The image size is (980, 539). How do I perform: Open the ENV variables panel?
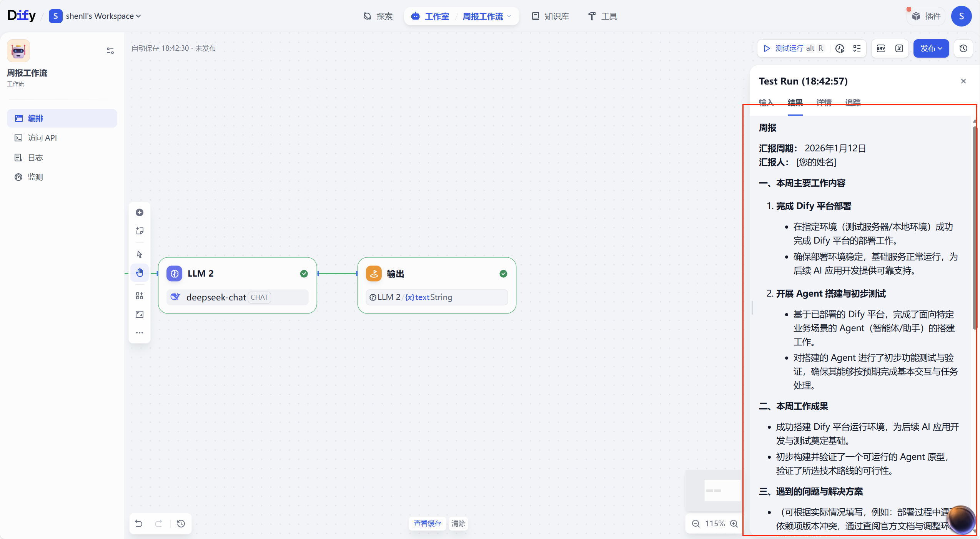pos(881,48)
